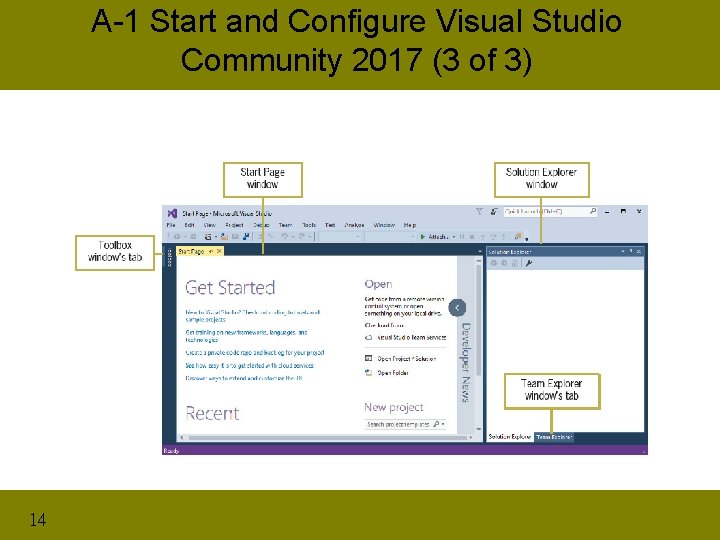The image size is (720, 540).
Task: Click the Redo toolbar icon
Action: pyautogui.click(x=302, y=236)
